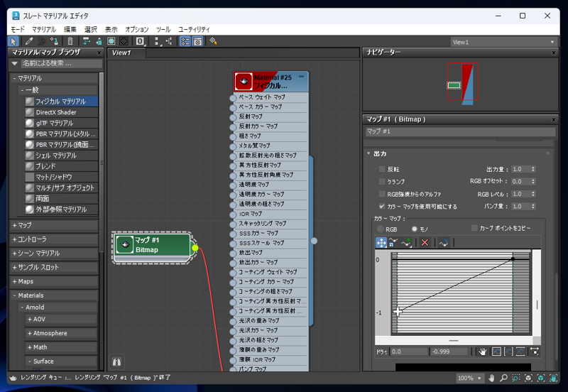Open the オプション menu

click(136, 29)
